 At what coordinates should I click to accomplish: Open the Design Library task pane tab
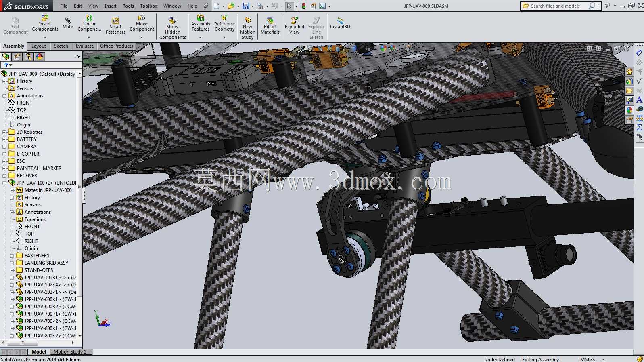tap(629, 81)
